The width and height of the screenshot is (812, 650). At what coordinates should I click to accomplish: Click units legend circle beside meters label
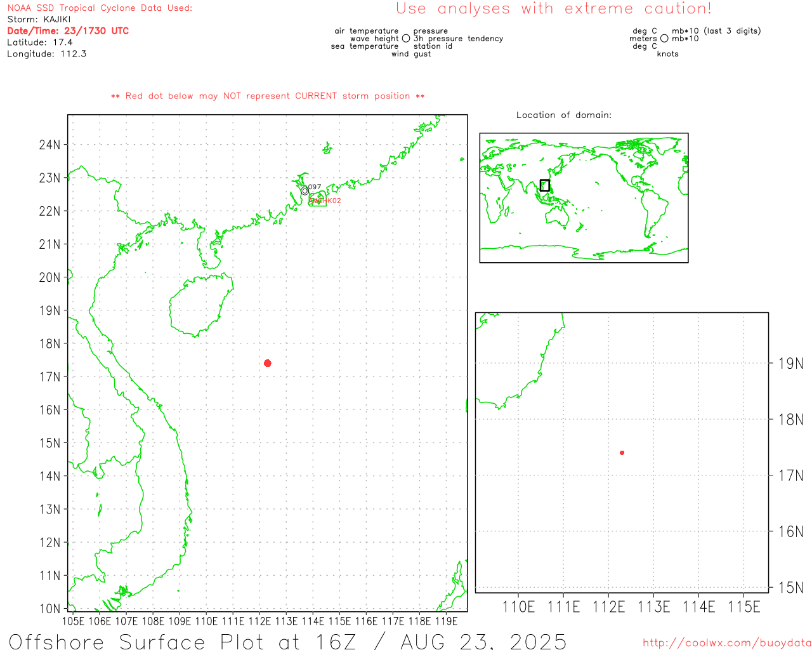coord(664,38)
